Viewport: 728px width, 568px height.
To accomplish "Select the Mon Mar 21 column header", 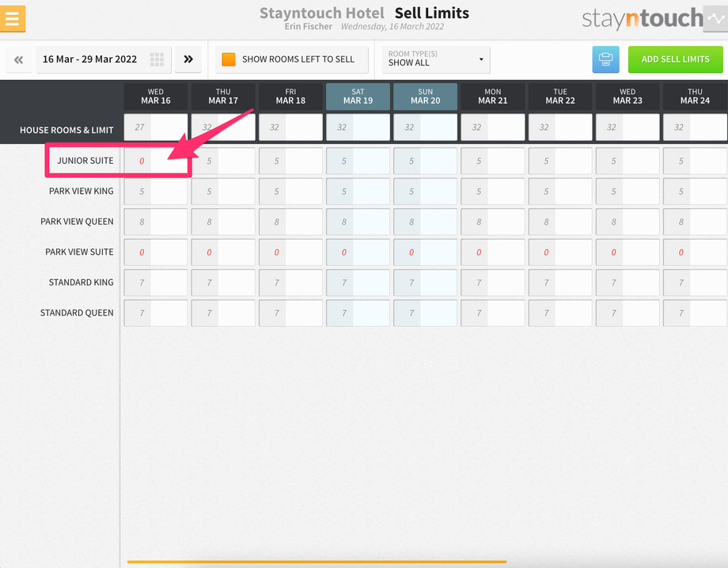I will click(x=493, y=97).
